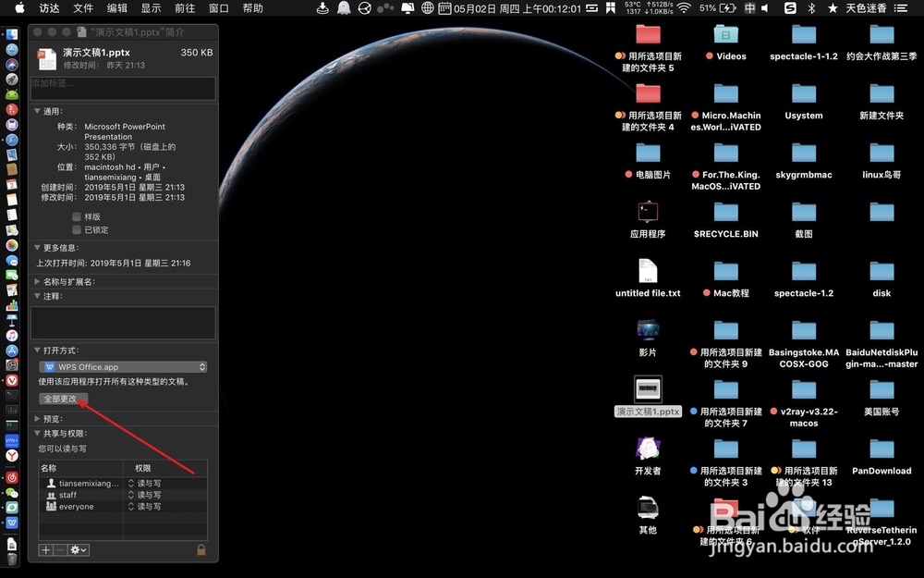
Task: Launch Keynote from the Dock
Action: point(12,320)
